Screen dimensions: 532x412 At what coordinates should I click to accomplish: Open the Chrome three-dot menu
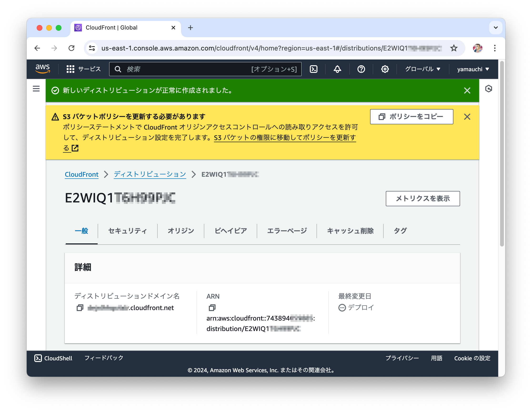(495, 48)
